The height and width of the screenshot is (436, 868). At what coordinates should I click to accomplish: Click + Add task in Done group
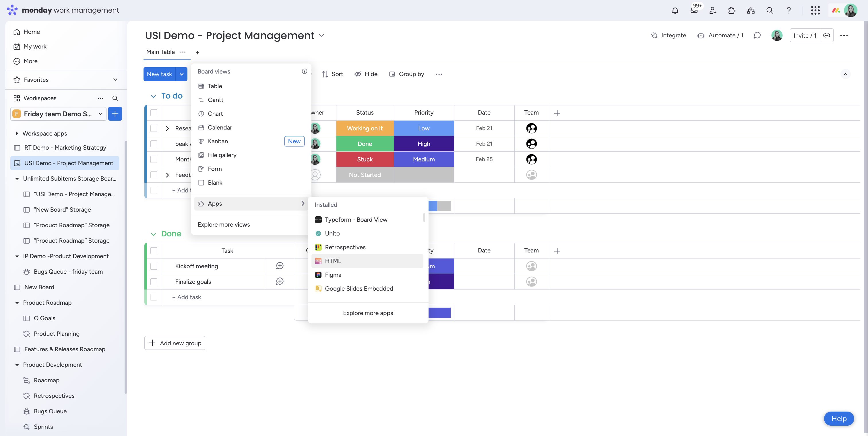(186, 297)
